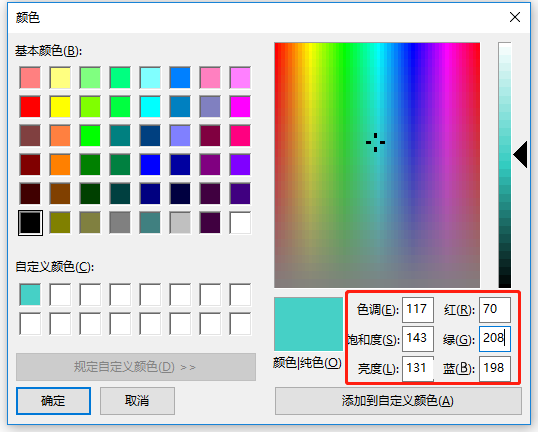Click the 红(R) red value field

click(x=495, y=310)
